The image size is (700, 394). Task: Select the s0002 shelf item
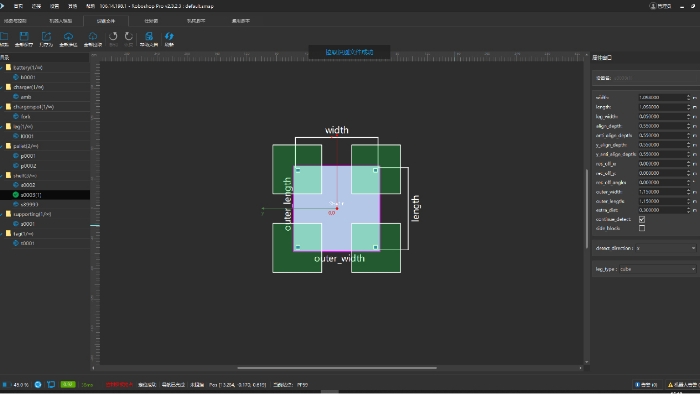click(x=28, y=185)
